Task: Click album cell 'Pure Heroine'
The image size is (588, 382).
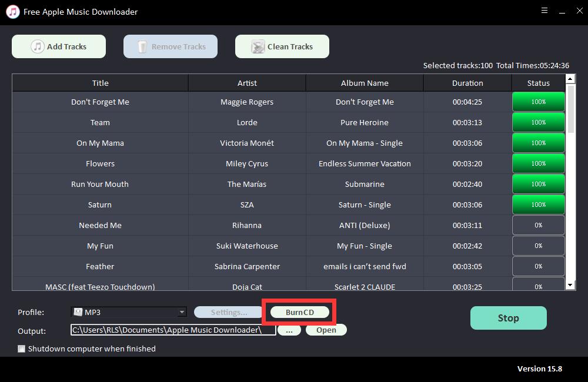Action: (365, 123)
